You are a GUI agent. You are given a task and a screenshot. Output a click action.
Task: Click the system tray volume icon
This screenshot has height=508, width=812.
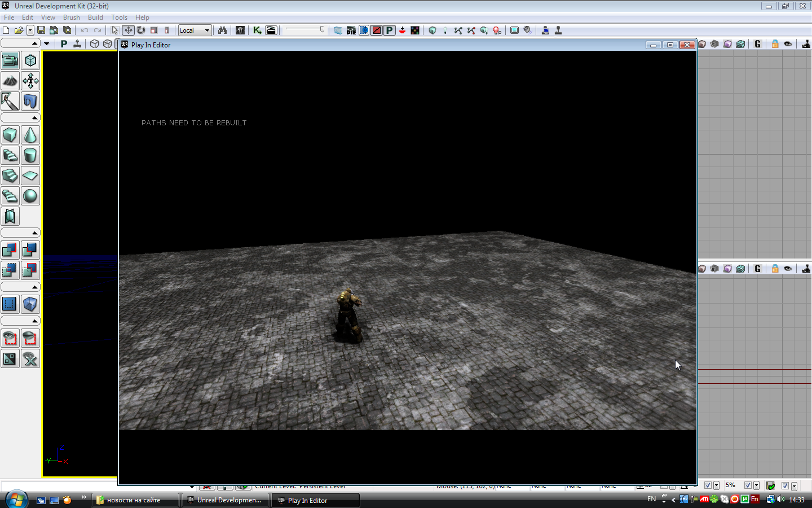[x=781, y=500]
